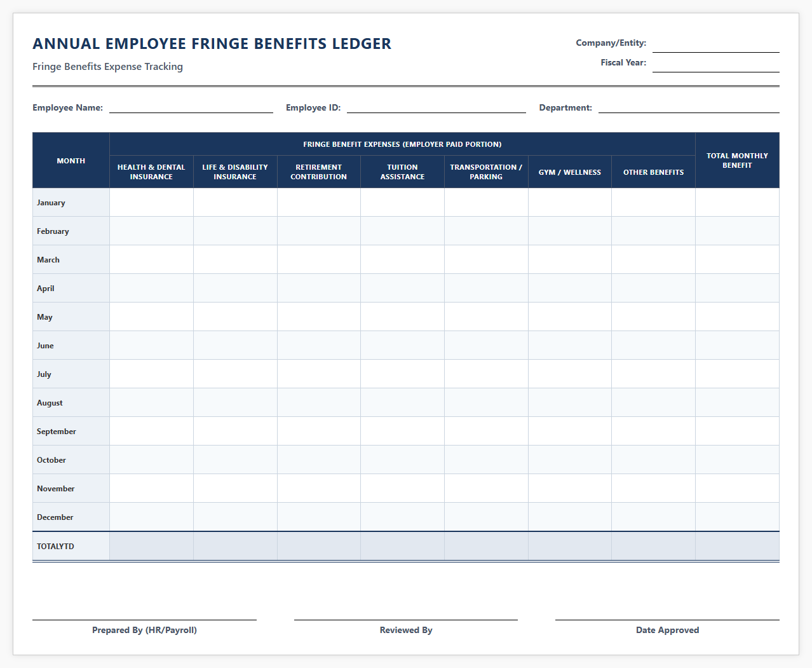Screen dimensions: 812x668
Task: Click the Employee Name blank line
Action: click(191, 106)
